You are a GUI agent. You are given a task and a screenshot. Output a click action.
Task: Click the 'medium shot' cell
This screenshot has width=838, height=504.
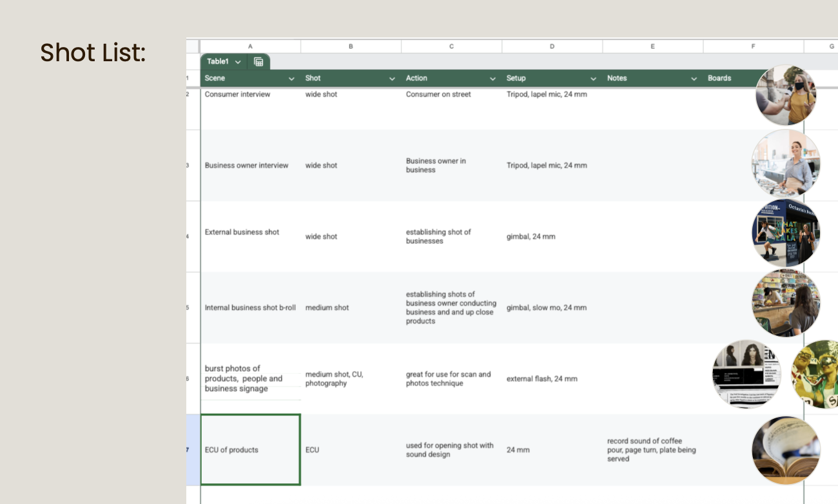[x=351, y=307]
